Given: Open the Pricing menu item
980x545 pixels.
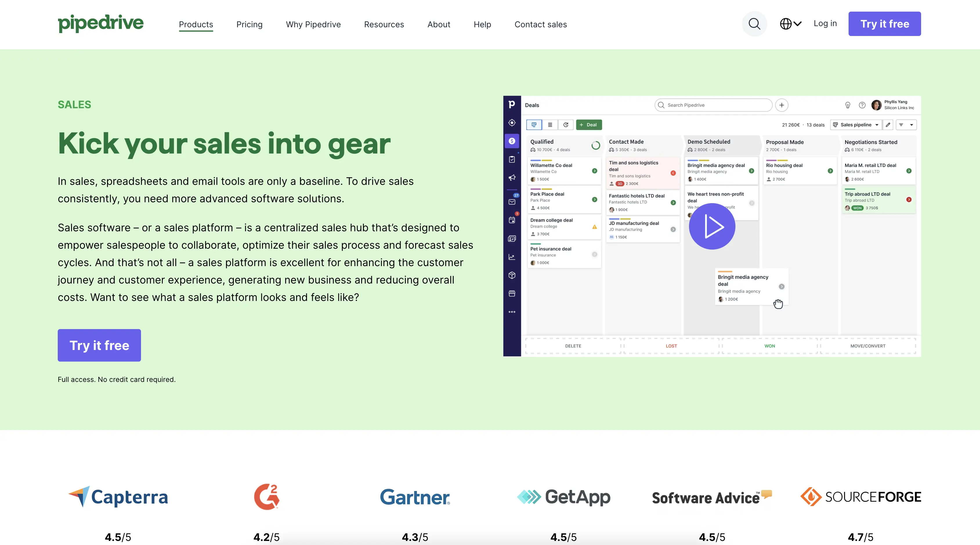Looking at the screenshot, I should coord(249,24).
